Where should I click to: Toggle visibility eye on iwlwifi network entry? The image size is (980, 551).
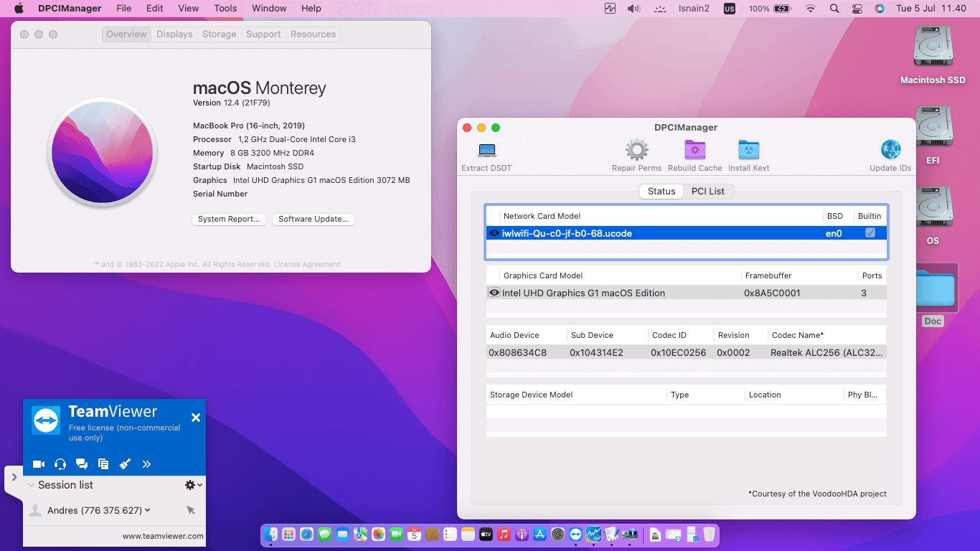(x=494, y=232)
